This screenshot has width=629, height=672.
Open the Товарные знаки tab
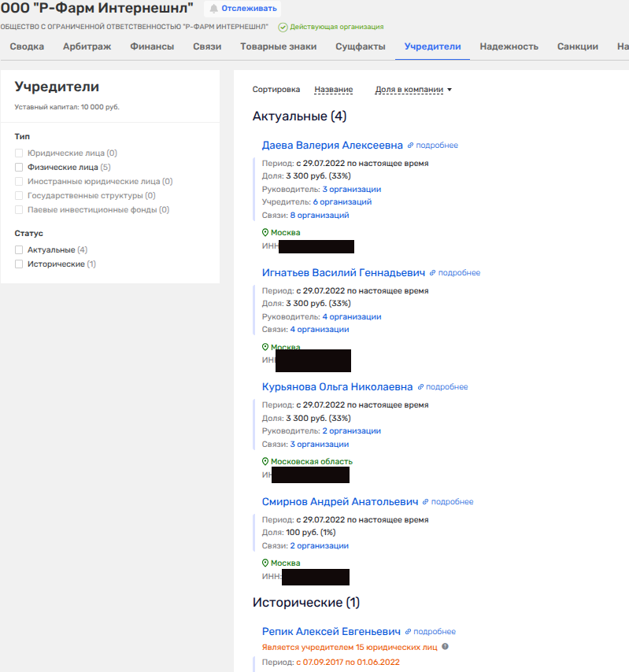[x=278, y=46]
